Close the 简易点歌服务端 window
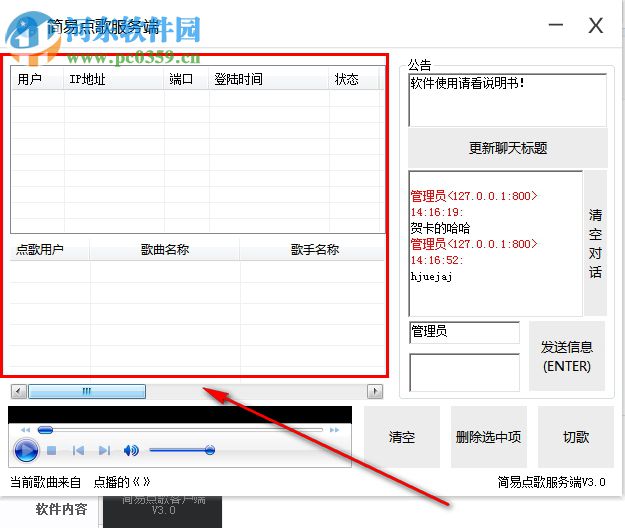 (x=596, y=26)
